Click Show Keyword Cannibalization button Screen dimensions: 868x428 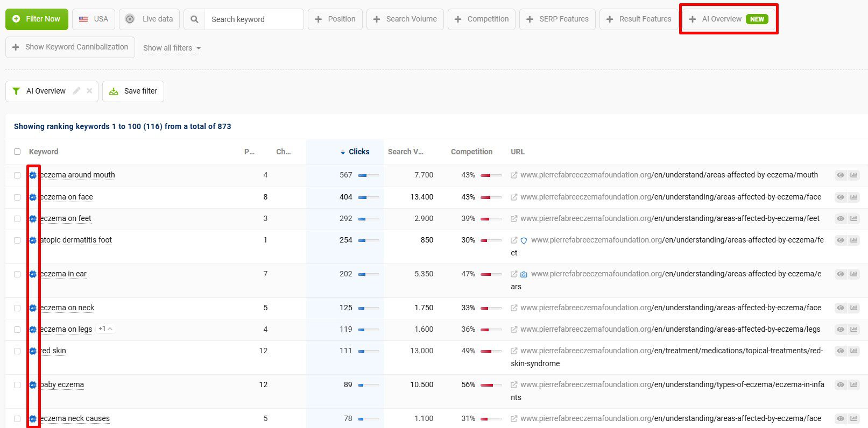tap(70, 47)
